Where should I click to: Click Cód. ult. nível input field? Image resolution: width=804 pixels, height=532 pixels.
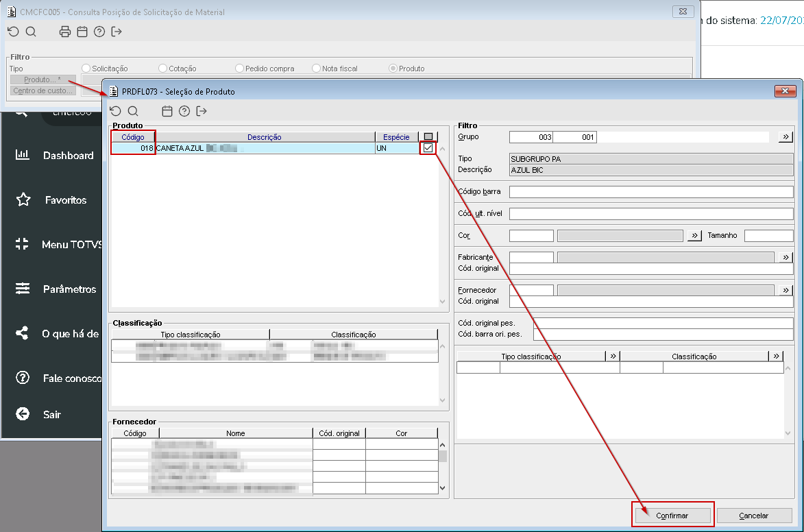pyautogui.click(x=651, y=214)
